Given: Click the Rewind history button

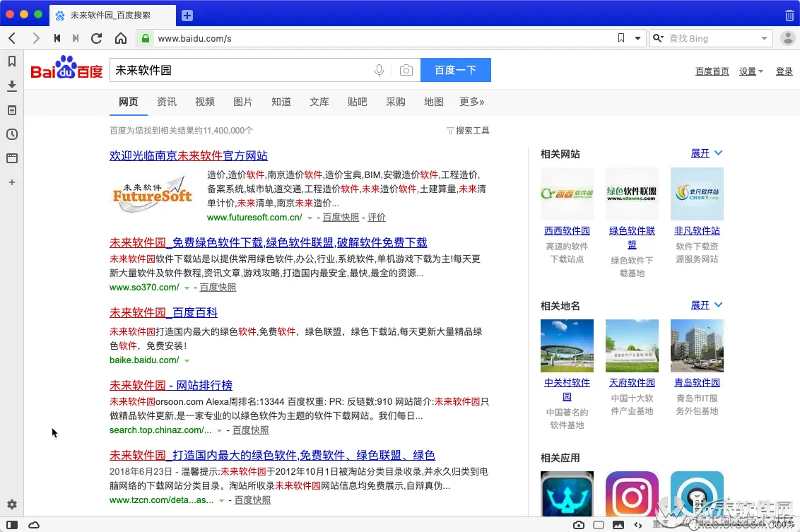Looking at the screenshot, I should pyautogui.click(x=57, y=38).
